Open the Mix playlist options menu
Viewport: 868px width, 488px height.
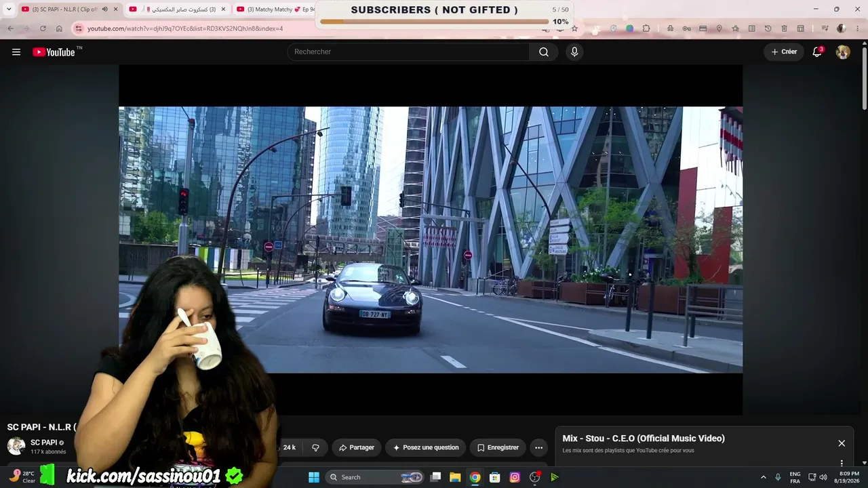coord(842,464)
